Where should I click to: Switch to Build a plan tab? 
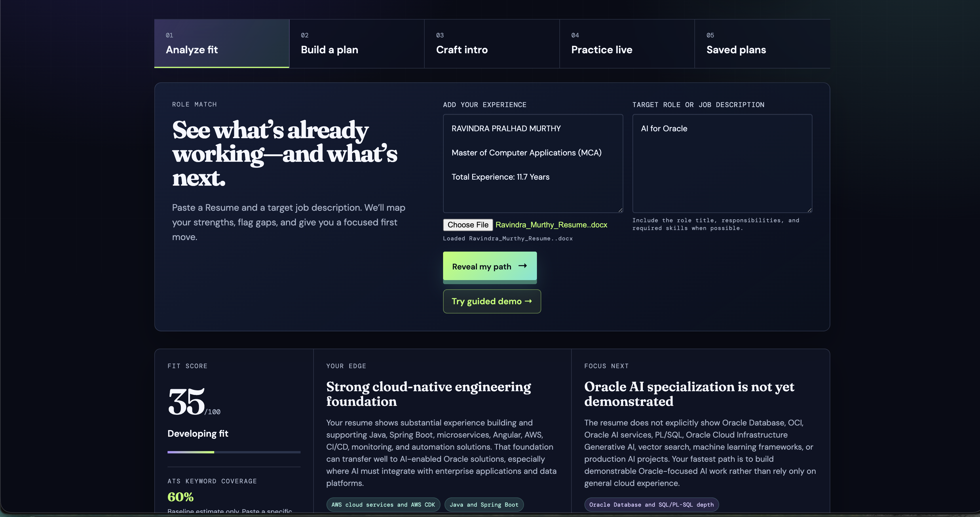(x=356, y=43)
